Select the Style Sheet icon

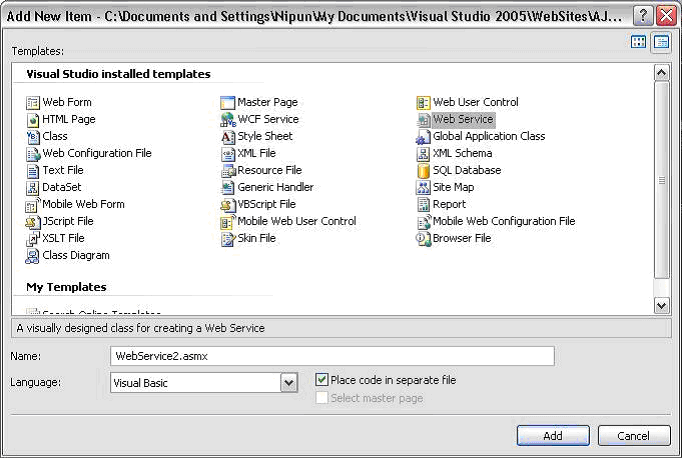click(x=227, y=137)
